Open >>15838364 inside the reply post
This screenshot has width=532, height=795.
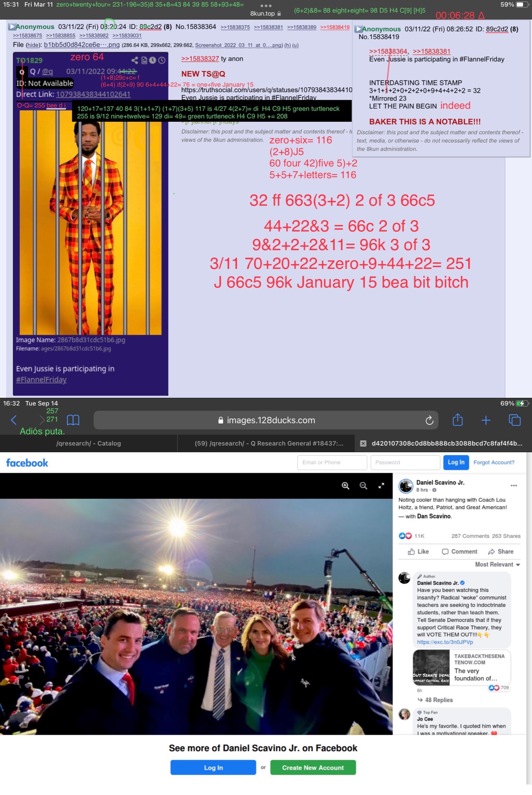coord(388,51)
